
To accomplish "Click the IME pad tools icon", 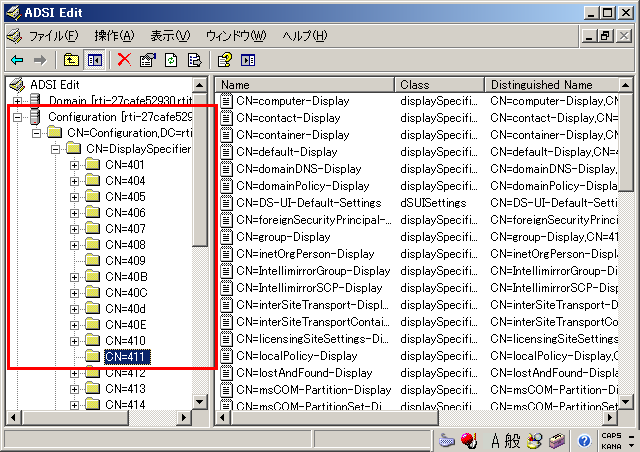I will coord(534,441).
